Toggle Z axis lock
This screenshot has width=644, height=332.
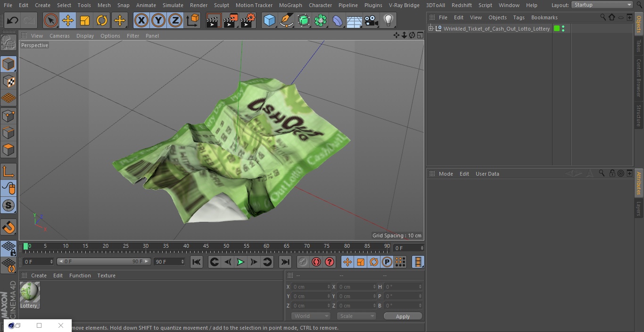[175, 20]
